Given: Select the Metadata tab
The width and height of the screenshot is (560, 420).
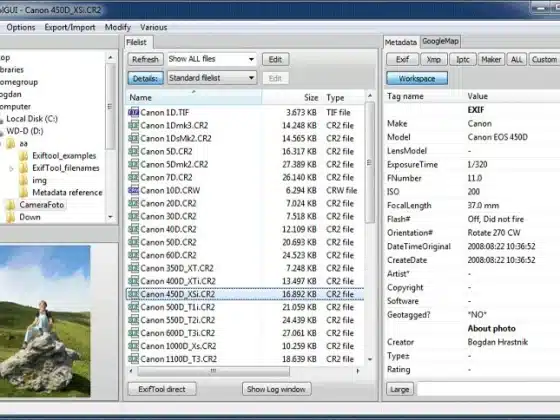Looking at the screenshot, I should [x=401, y=42].
